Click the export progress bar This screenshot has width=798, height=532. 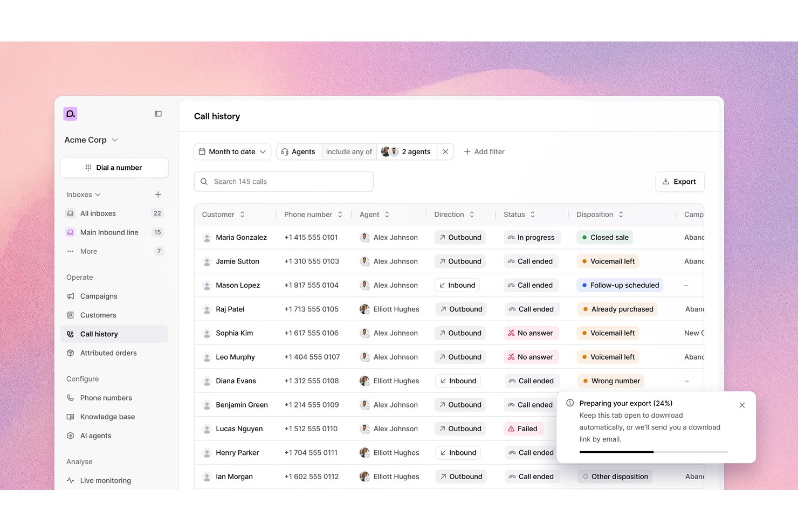[653, 452]
